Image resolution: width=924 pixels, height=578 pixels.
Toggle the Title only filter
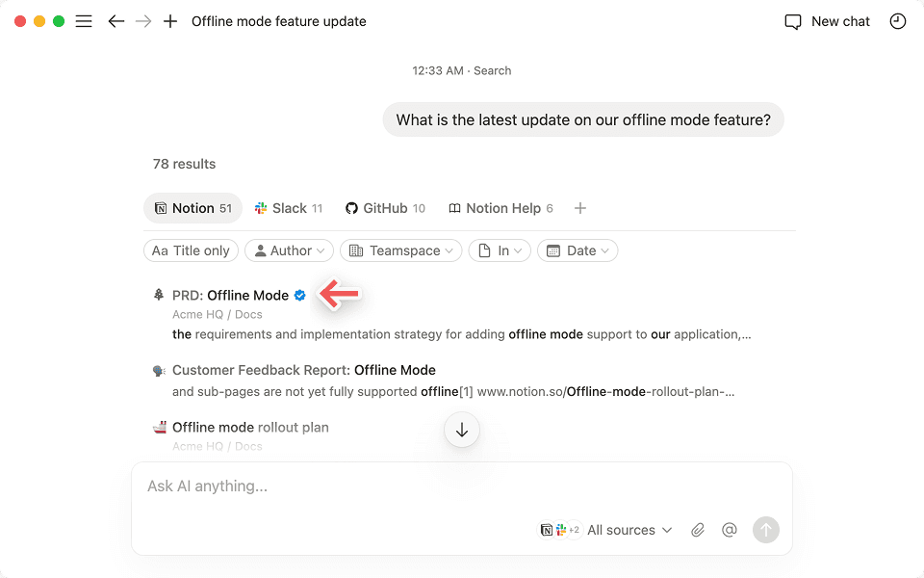[191, 250]
